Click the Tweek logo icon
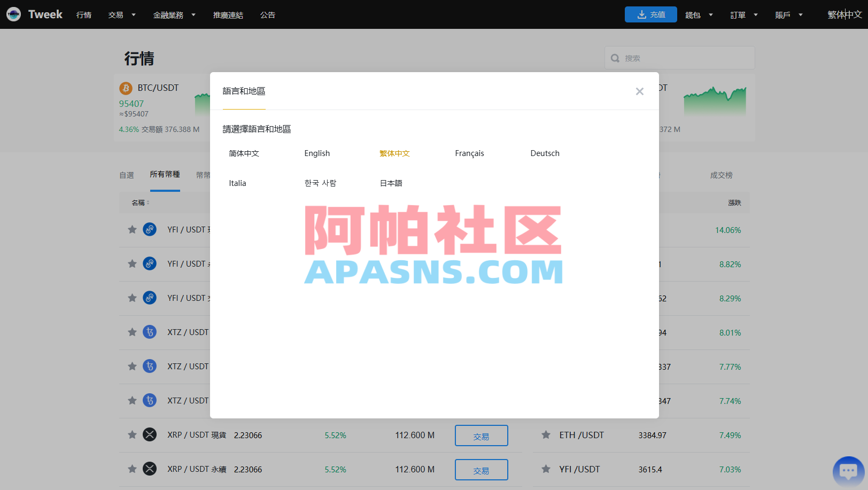The image size is (868, 490). tap(13, 14)
